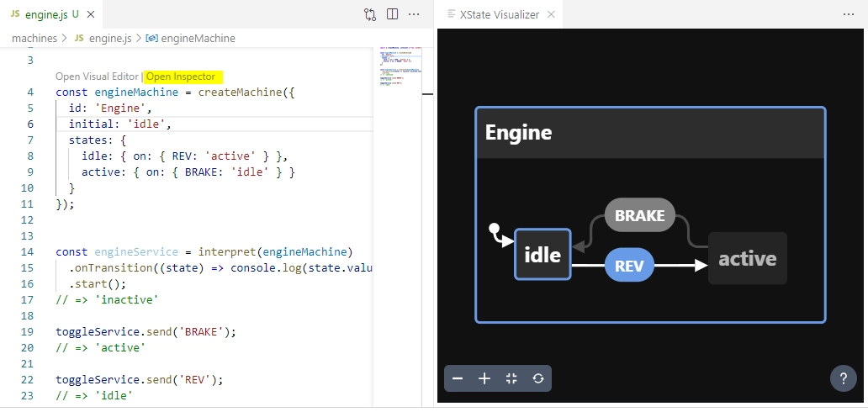The width and height of the screenshot is (868, 412).
Task: Click the initial state dot marker in diagram
Action: pos(495,228)
